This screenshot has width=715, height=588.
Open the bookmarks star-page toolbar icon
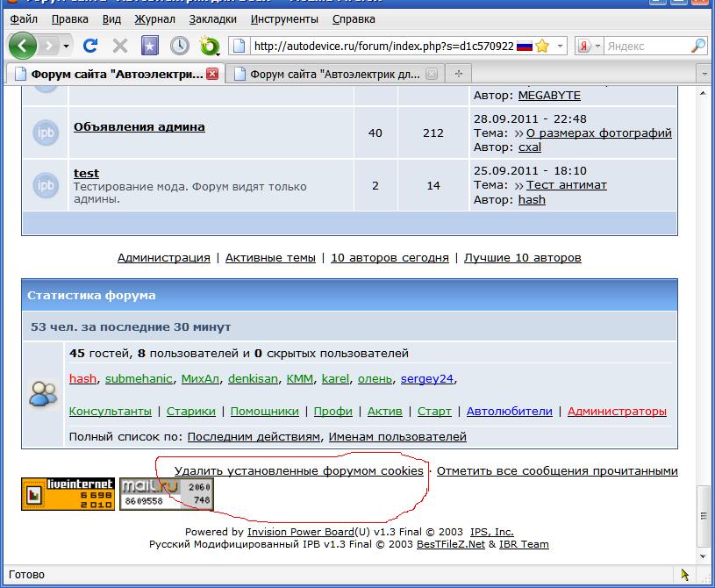[149, 46]
